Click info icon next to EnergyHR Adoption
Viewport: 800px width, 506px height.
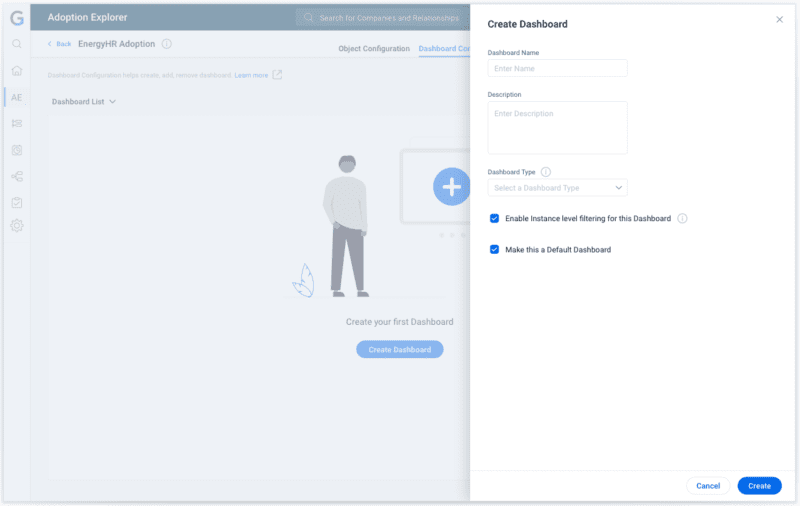pyautogui.click(x=167, y=44)
